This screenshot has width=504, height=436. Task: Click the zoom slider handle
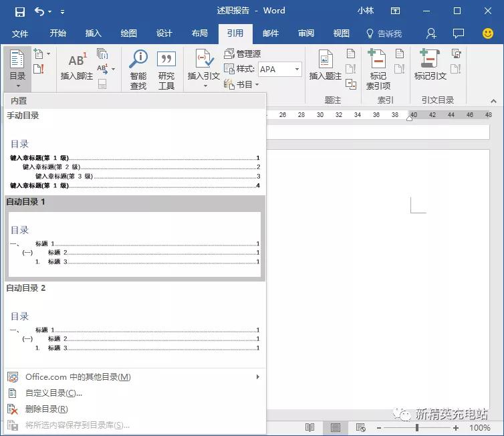pos(417,427)
